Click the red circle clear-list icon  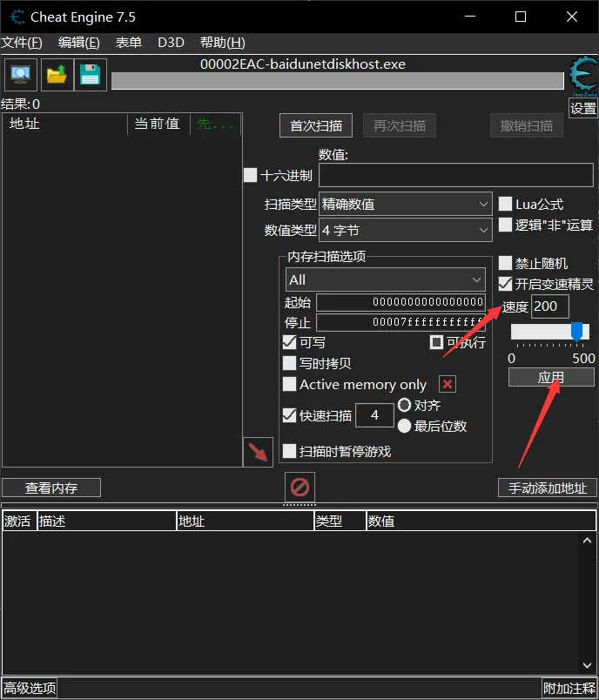pos(300,486)
